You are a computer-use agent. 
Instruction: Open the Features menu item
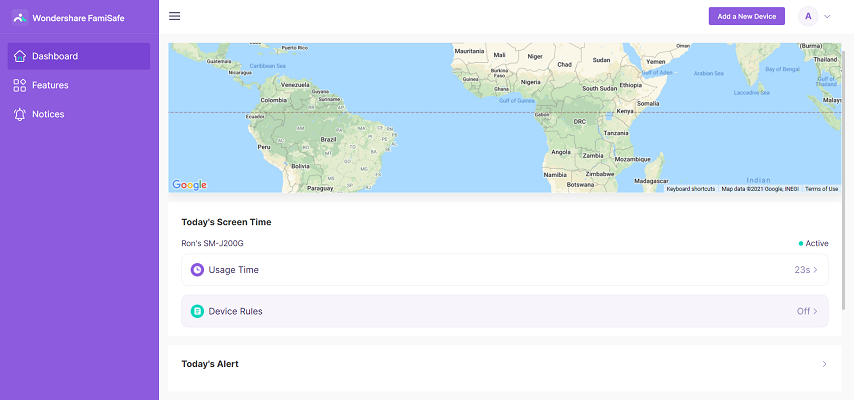click(x=78, y=85)
